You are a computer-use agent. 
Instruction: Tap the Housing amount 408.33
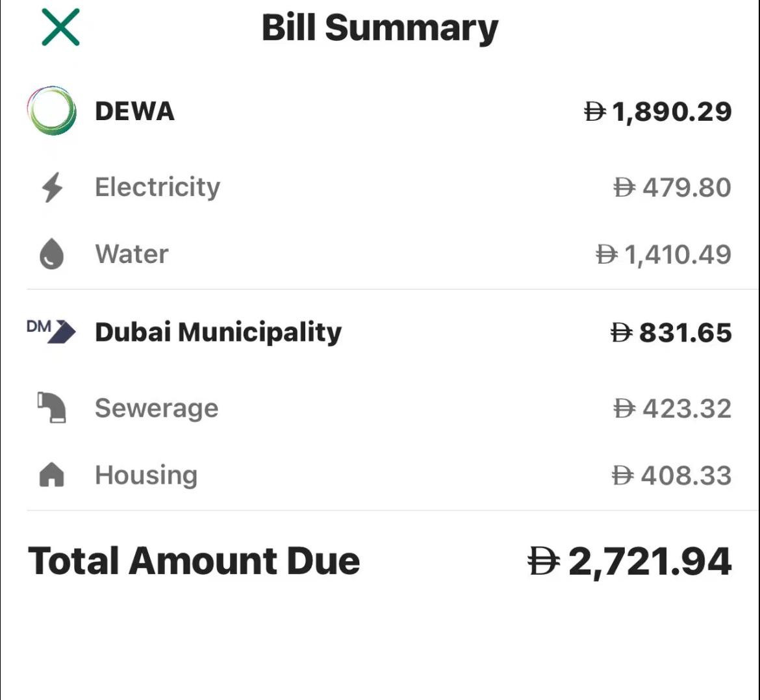(672, 475)
